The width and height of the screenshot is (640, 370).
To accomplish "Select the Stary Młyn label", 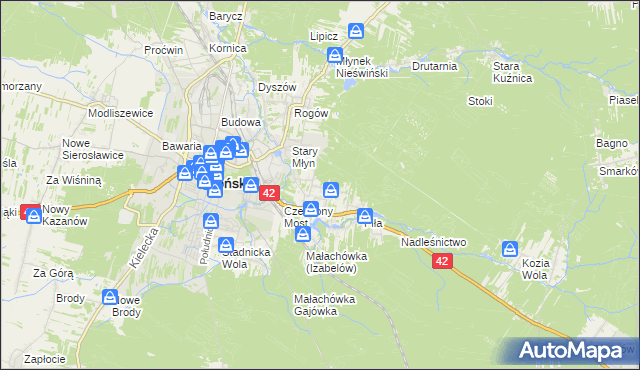I will (305, 157).
